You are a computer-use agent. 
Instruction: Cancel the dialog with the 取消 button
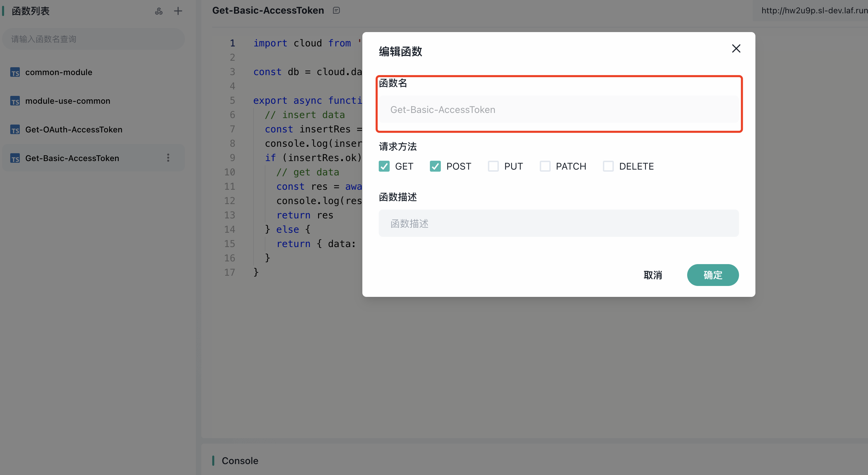click(x=653, y=275)
